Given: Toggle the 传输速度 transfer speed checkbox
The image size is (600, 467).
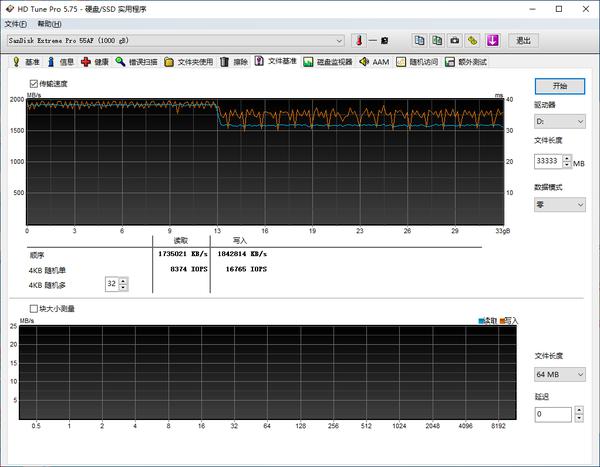Looking at the screenshot, I should tap(34, 84).
